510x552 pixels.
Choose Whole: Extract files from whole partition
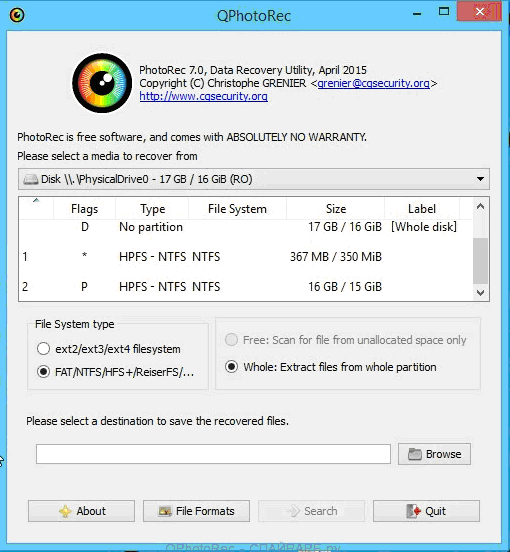click(x=231, y=367)
